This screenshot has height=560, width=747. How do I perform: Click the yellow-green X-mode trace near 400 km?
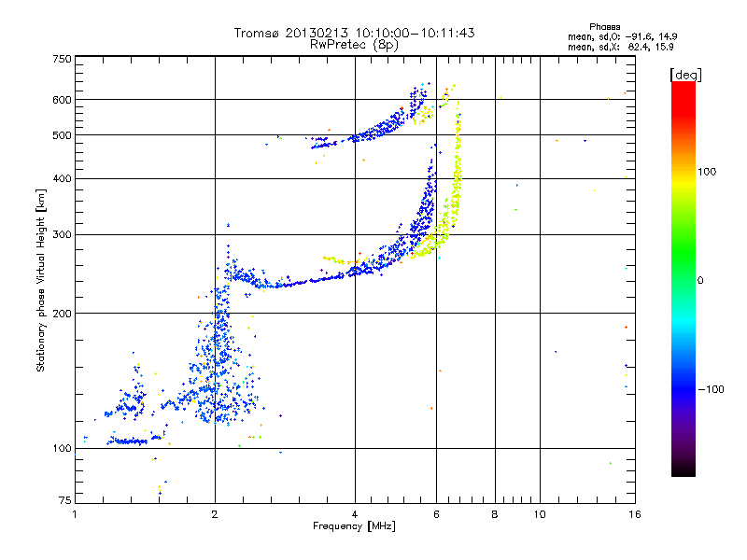458,178
